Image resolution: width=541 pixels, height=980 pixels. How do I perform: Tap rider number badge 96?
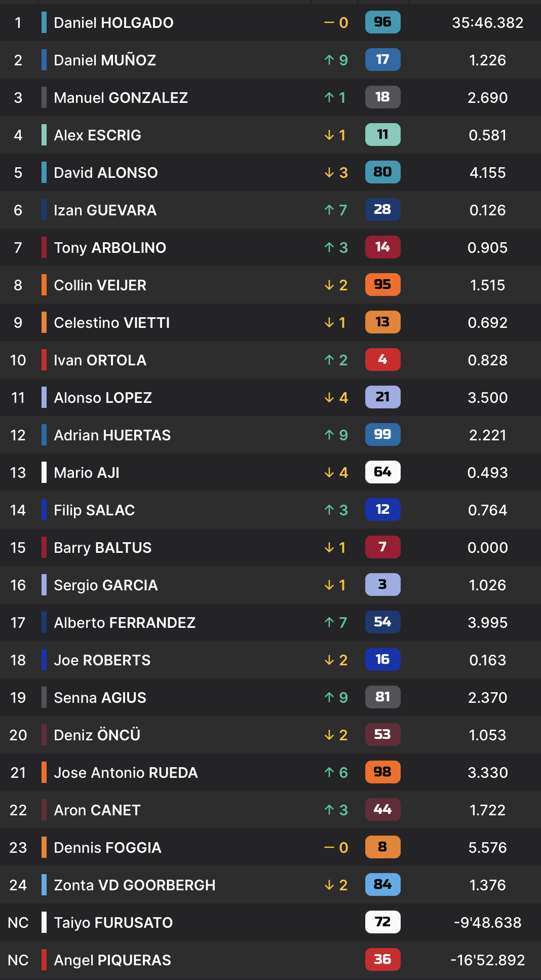(x=382, y=22)
